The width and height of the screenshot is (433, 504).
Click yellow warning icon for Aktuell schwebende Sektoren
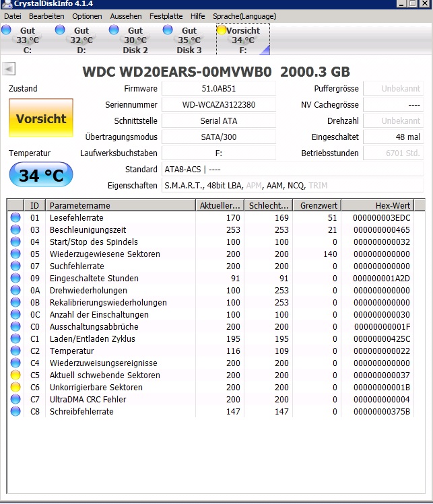15,375
